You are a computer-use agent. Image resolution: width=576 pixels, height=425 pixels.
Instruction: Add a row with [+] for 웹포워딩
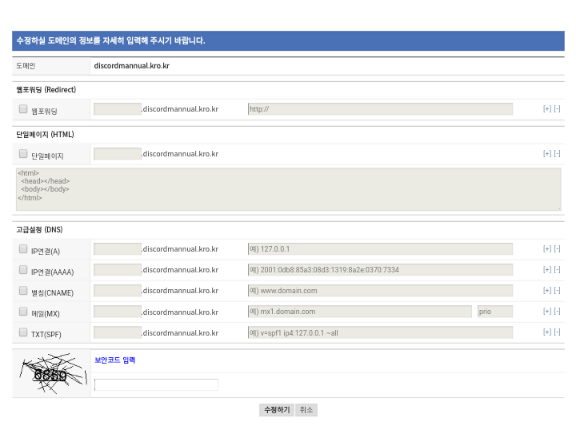[547, 109]
